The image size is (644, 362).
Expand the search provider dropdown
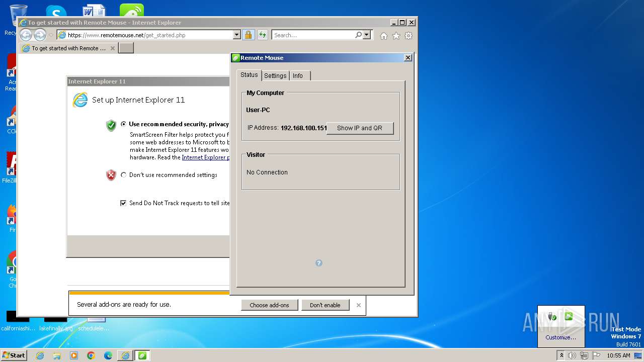coord(367,35)
